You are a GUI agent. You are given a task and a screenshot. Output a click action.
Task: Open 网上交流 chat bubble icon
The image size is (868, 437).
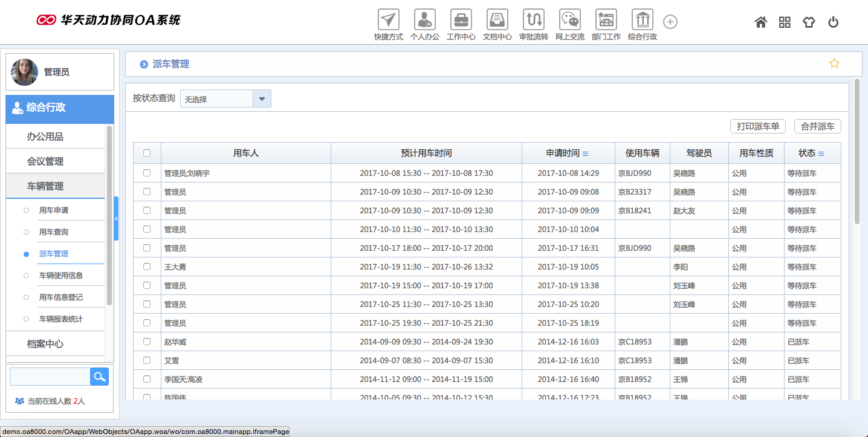pyautogui.click(x=569, y=20)
